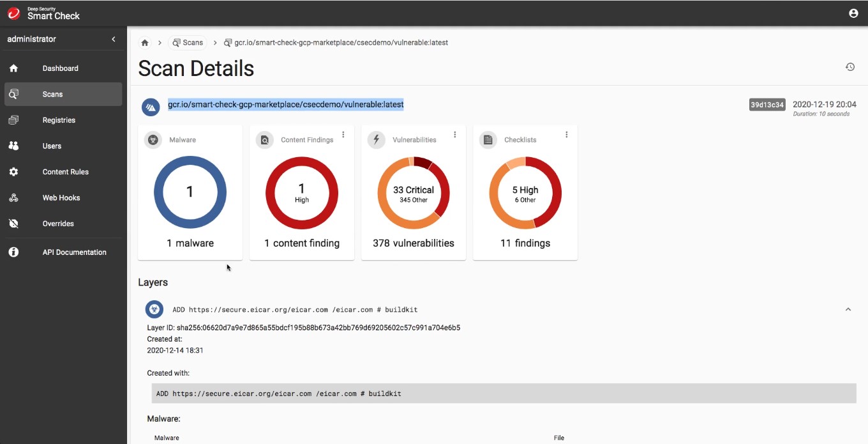The image size is (868, 444).
Task: Open API Documentation link
Action: 74,252
